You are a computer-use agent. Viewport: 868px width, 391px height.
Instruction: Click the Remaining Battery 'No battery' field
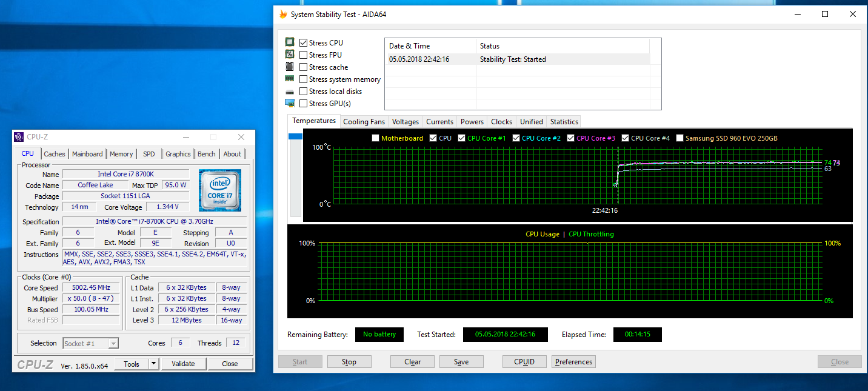pos(379,335)
